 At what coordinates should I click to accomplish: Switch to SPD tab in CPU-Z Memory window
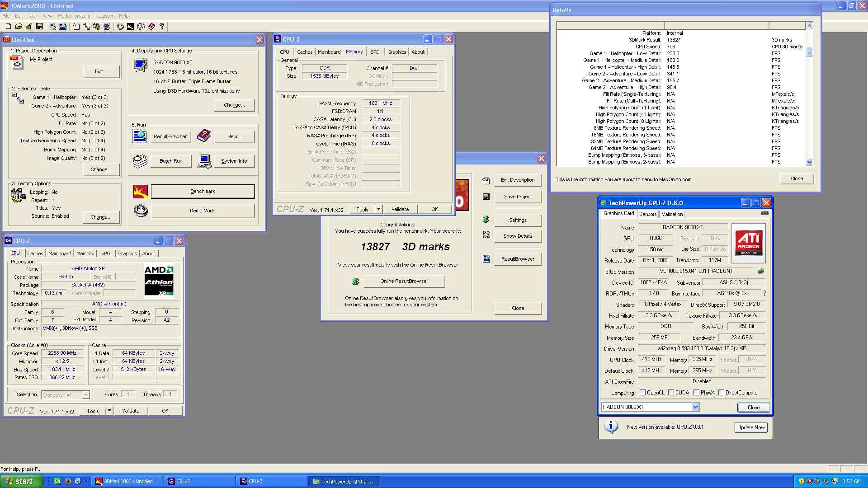(375, 52)
